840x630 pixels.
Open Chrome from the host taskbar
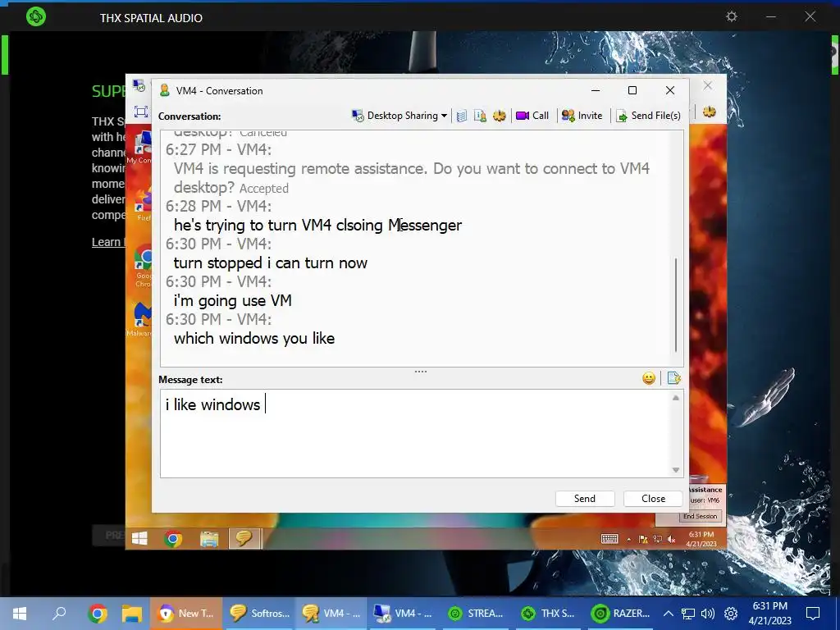click(x=98, y=614)
